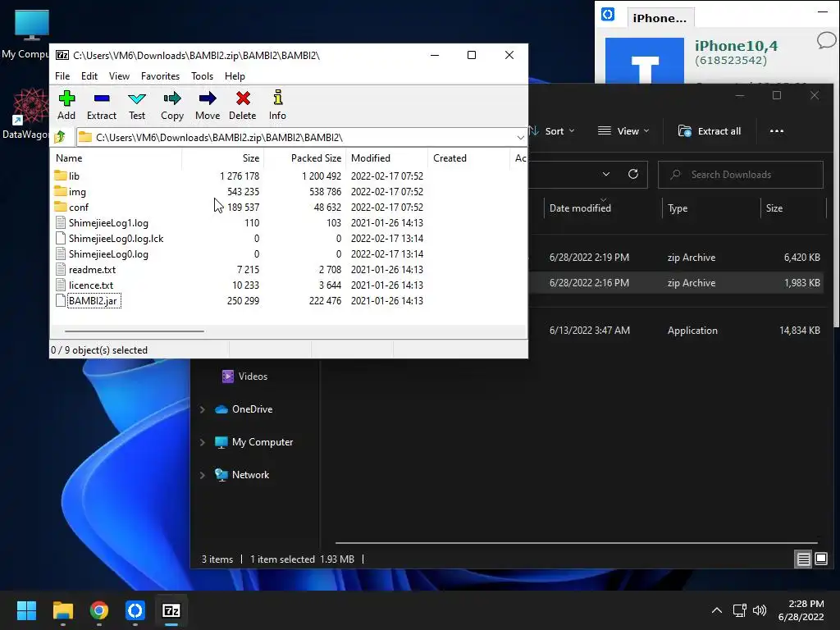840x630 pixels.
Task: Open Sort dropdown in File Explorer
Action: click(552, 131)
